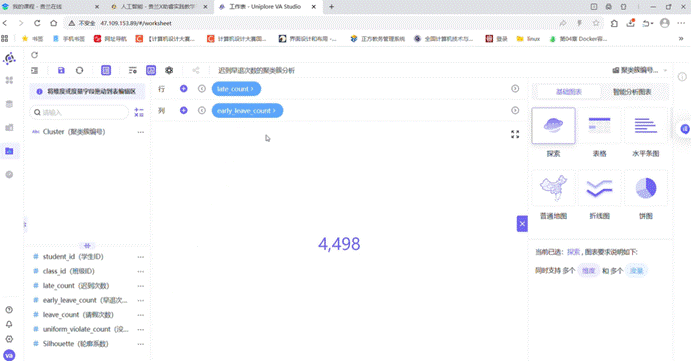691x361 pixels.
Task: Switch to the 智能分析图表 tab
Action: 632,92
